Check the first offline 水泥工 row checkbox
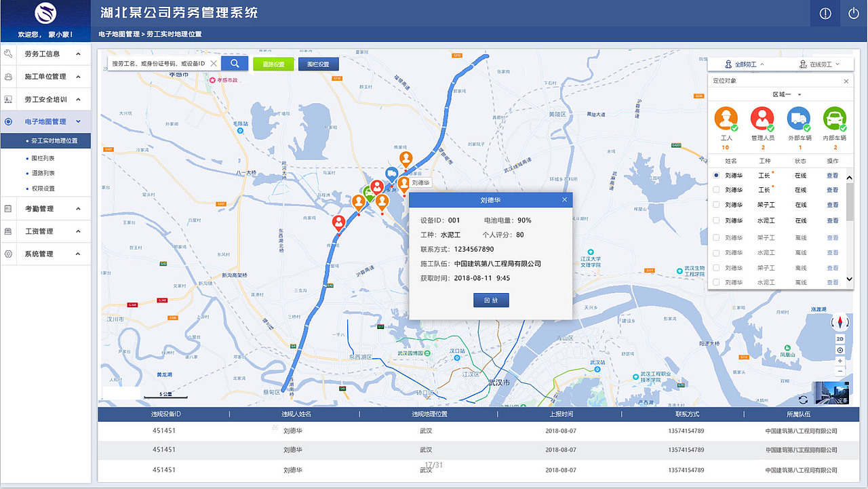 point(716,253)
